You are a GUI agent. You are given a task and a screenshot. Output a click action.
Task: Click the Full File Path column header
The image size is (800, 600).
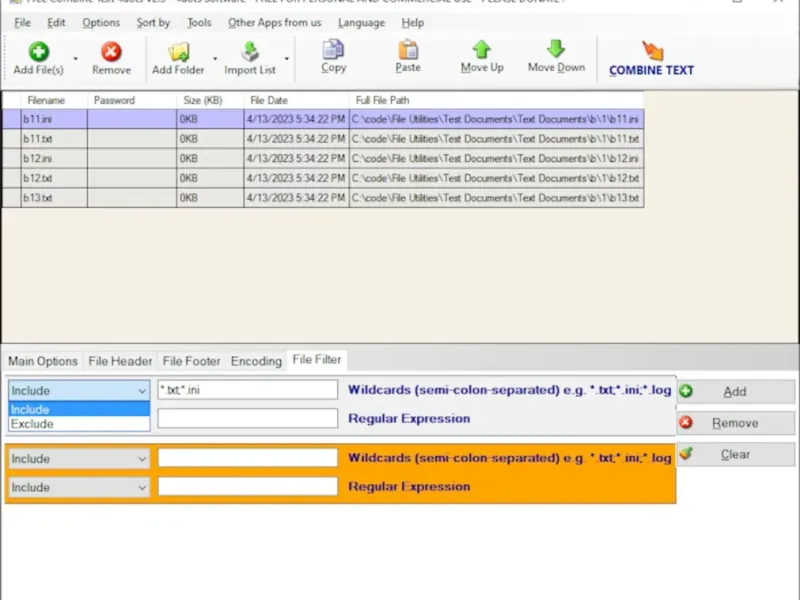pyautogui.click(x=496, y=101)
